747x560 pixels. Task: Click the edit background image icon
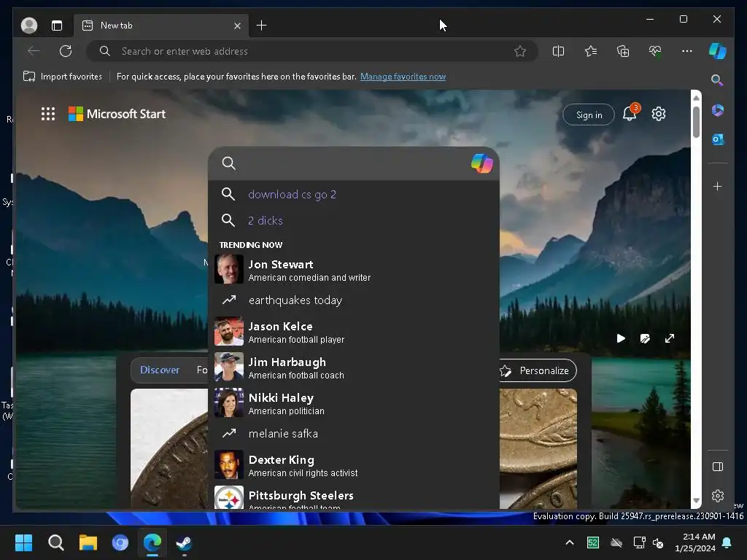pyautogui.click(x=645, y=338)
